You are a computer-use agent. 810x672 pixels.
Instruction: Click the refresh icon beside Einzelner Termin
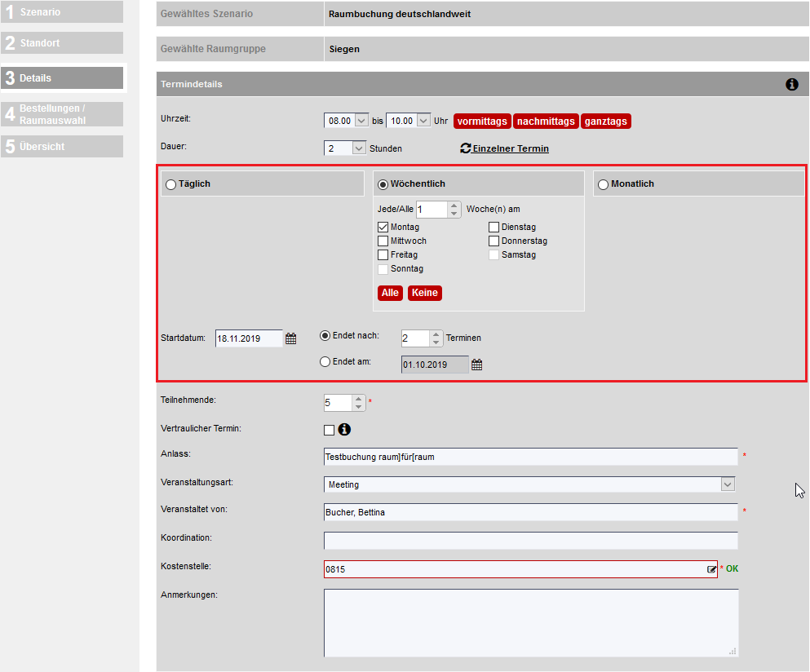tap(465, 148)
